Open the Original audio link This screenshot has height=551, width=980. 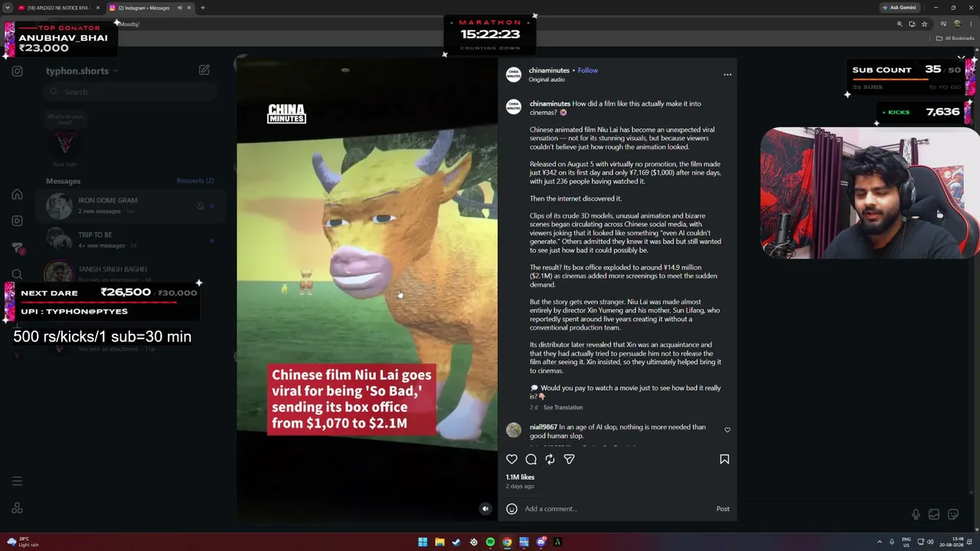click(547, 80)
